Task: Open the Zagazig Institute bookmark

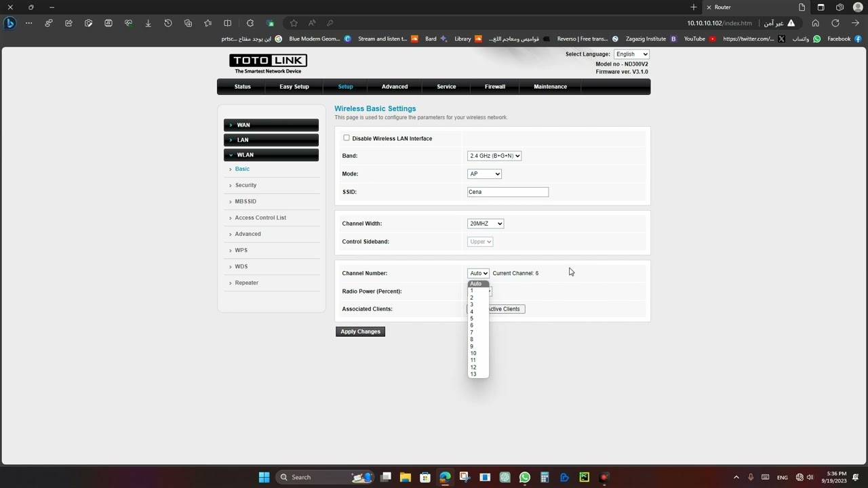Action: click(651, 39)
